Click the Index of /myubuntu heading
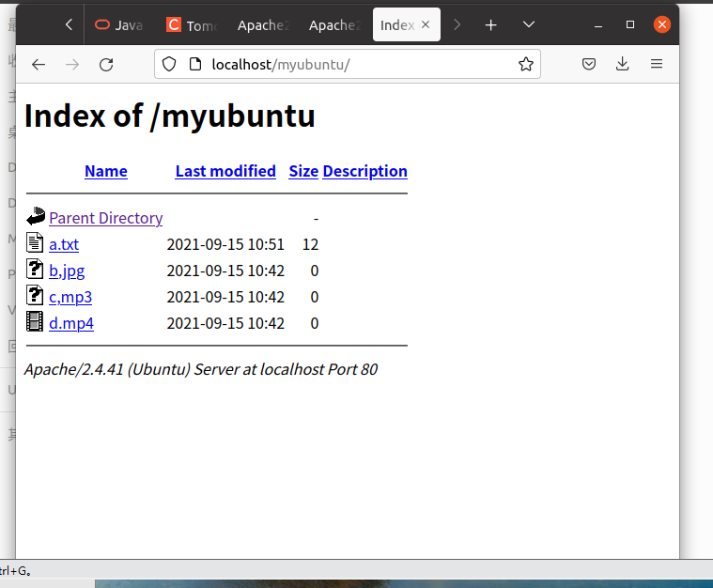The height and width of the screenshot is (588, 713). [170, 116]
